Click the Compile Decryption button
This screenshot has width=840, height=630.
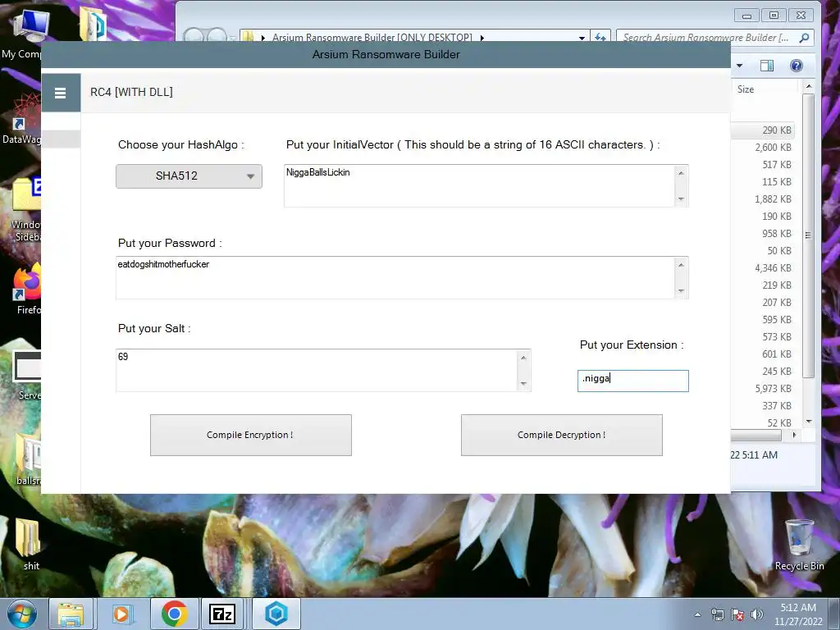point(561,435)
